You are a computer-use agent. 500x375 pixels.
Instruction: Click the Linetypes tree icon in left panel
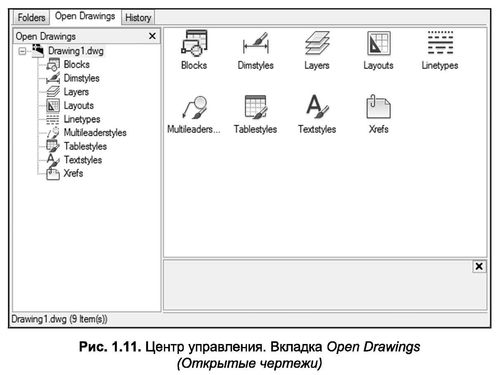coord(53,119)
